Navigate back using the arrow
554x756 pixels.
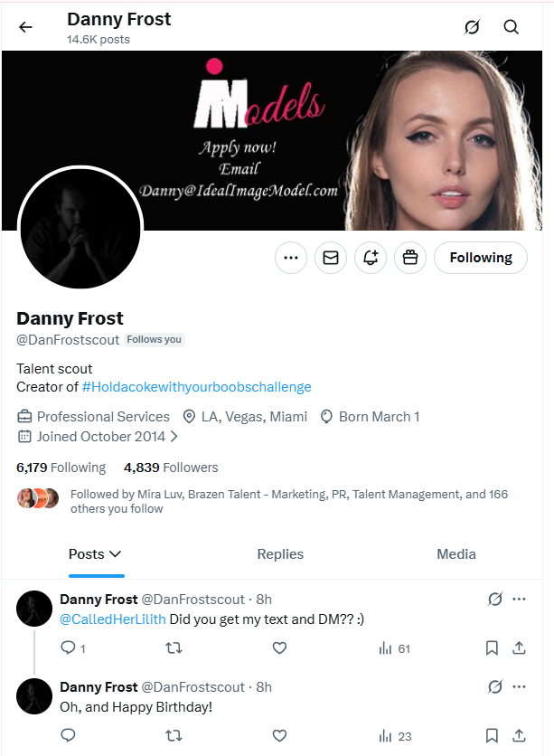25,26
